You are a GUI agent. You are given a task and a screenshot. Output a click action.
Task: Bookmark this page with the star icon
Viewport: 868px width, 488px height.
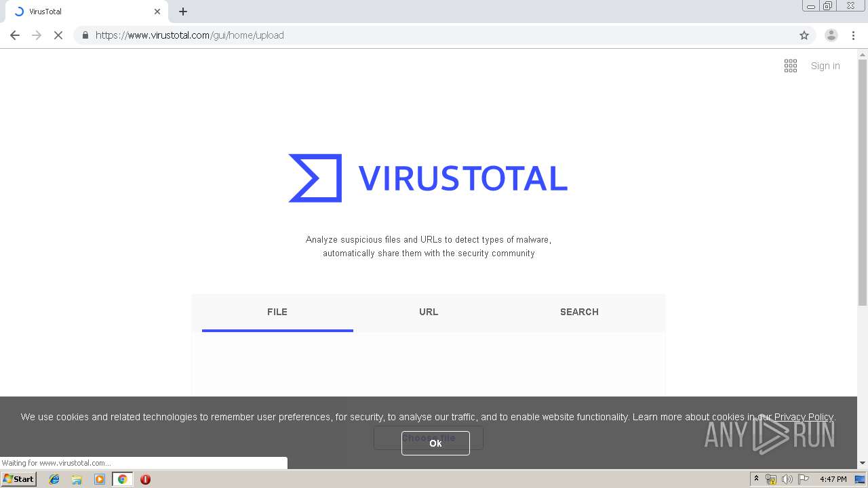pyautogui.click(x=804, y=35)
